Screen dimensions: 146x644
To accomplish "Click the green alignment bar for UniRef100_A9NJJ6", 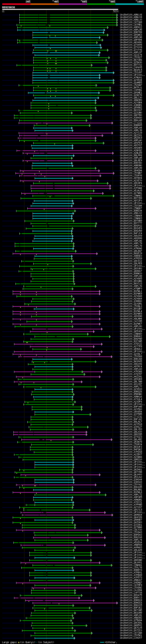I will pyautogui.click(x=69, y=15).
